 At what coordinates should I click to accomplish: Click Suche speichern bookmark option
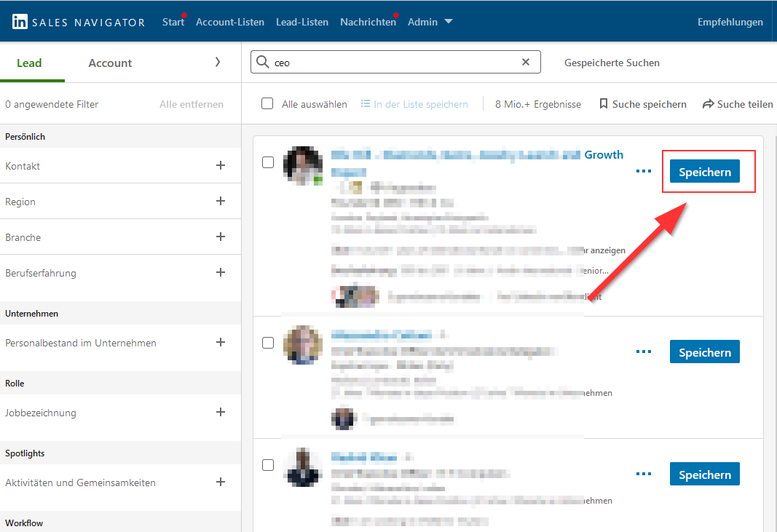[642, 104]
